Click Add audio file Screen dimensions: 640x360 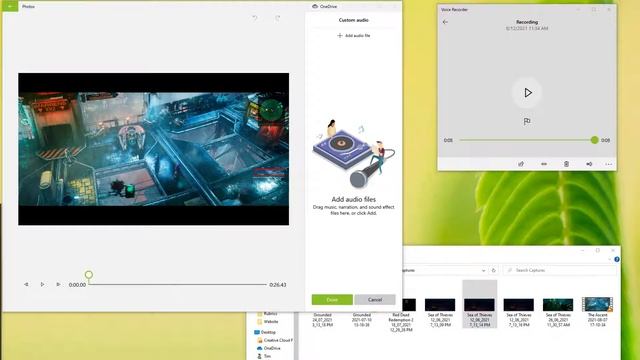[353, 36]
